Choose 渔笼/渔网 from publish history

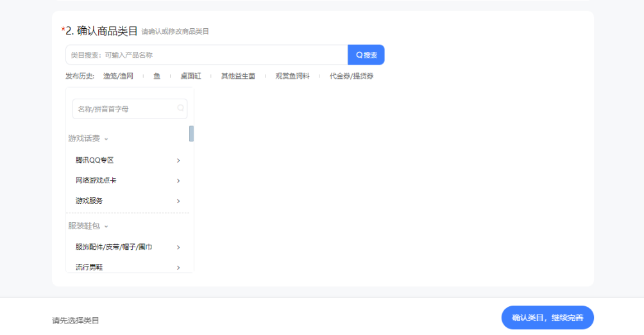coord(118,76)
